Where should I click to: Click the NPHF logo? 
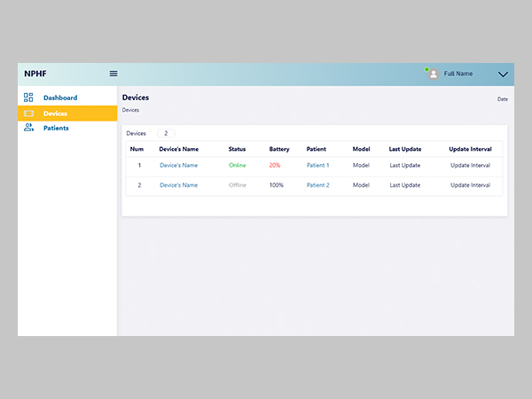pos(35,74)
